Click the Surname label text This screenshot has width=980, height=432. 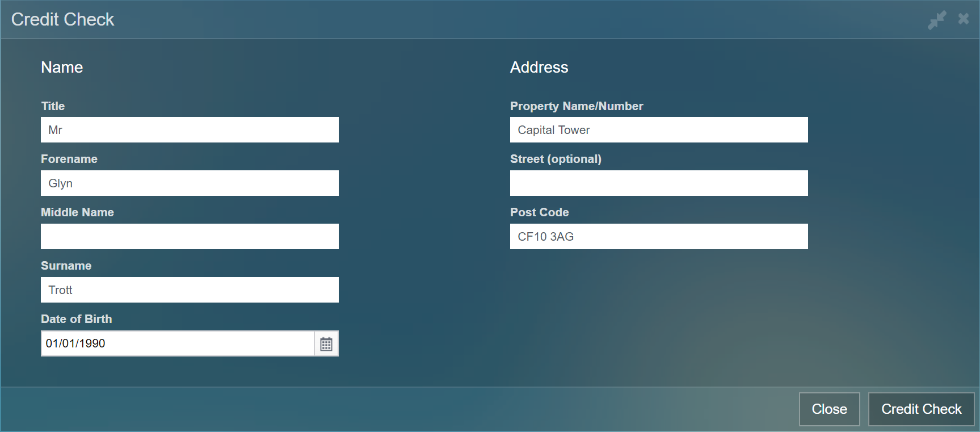pos(66,266)
